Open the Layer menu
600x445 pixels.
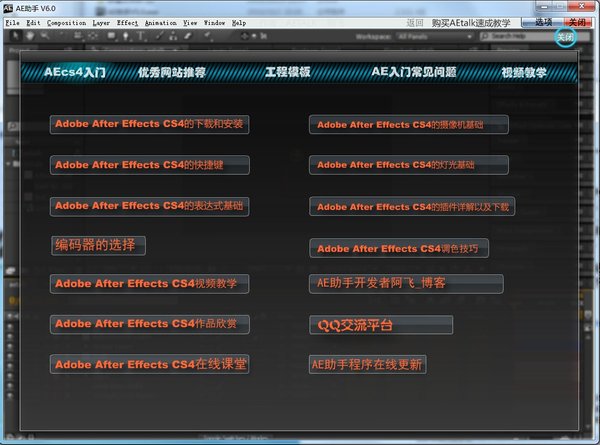pos(101,23)
